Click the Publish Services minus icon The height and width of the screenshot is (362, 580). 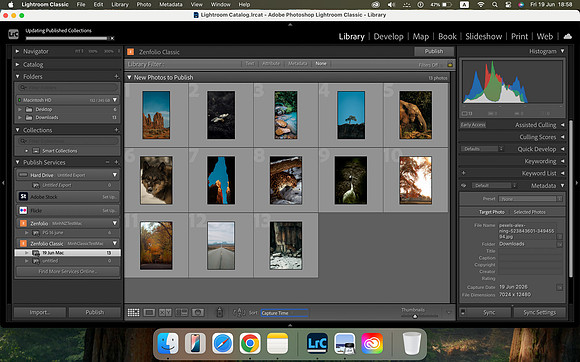108,162
